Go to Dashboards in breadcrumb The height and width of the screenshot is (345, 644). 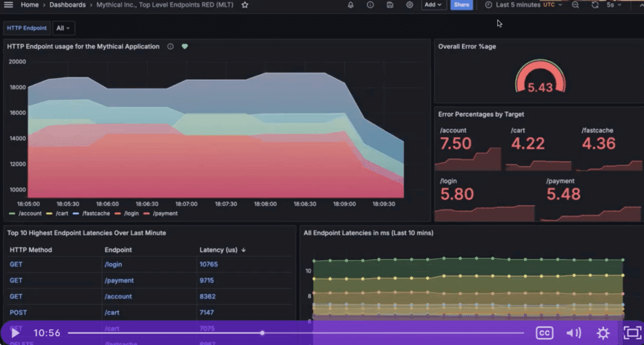click(x=68, y=5)
